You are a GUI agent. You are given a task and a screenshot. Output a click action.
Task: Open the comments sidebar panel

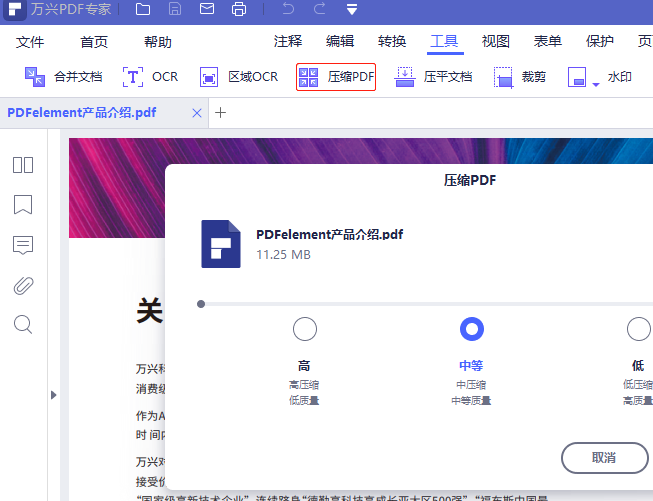pyautogui.click(x=23, y=245)
